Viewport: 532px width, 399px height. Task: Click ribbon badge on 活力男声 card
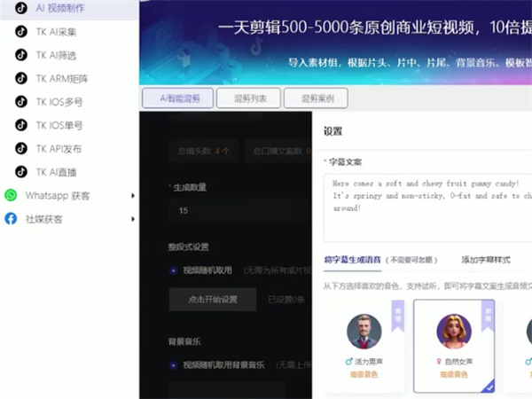[397, 316]
